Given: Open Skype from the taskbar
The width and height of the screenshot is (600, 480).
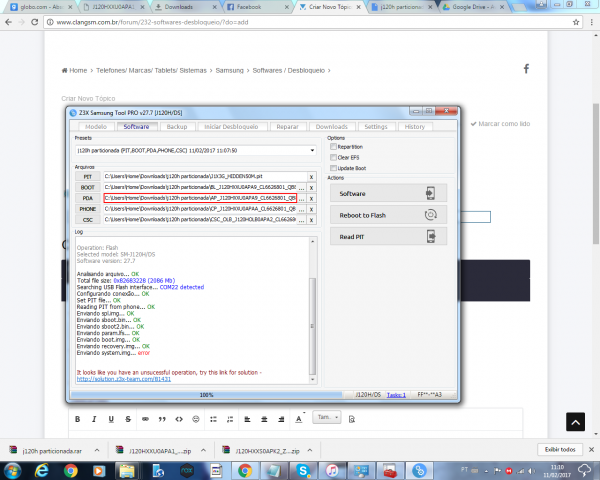Looking at the screenshot, I should tap(303, 470).
